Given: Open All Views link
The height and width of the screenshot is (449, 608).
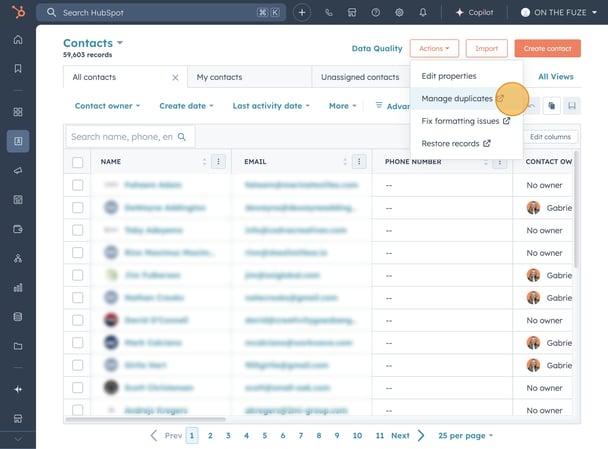Looking at the screenshot, I should [x=556, y=76].
